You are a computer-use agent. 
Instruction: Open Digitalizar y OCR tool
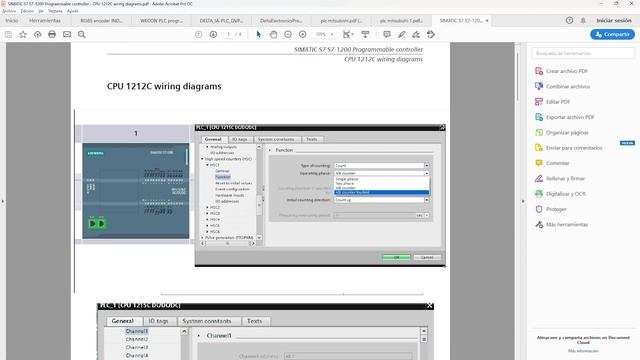pos(560,194)
